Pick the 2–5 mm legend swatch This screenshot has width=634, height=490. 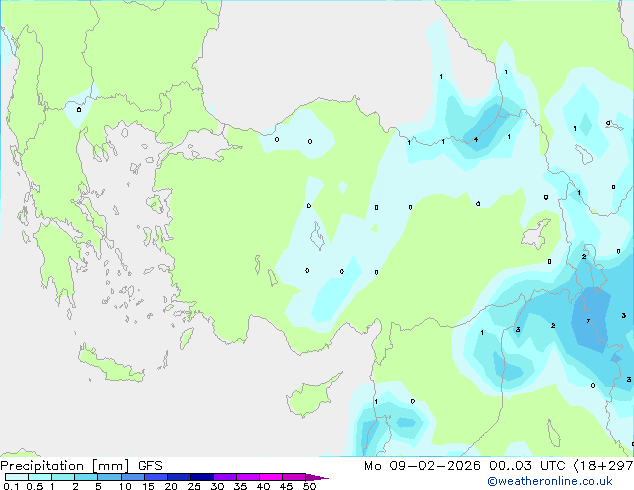86,477
